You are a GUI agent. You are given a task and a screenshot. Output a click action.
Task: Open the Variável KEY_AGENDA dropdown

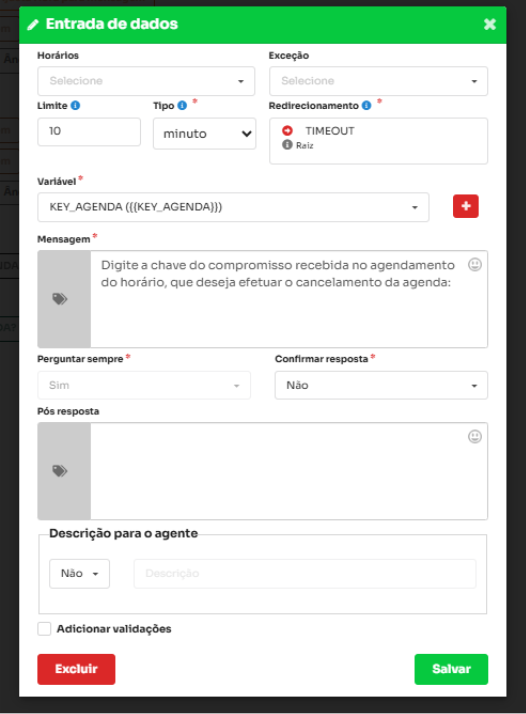coord(233,207)
